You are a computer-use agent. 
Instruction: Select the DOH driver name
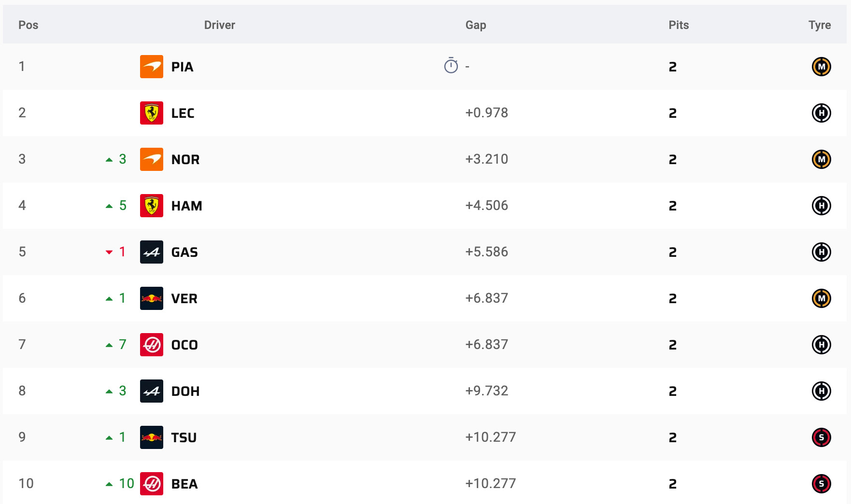pos(185,391)
